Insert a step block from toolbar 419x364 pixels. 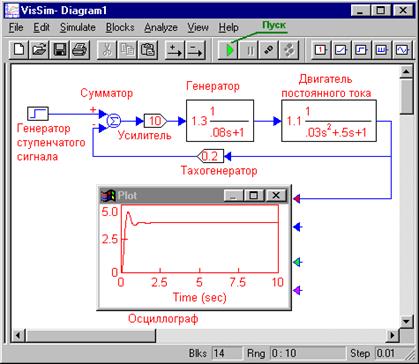(x=361, y=51)
